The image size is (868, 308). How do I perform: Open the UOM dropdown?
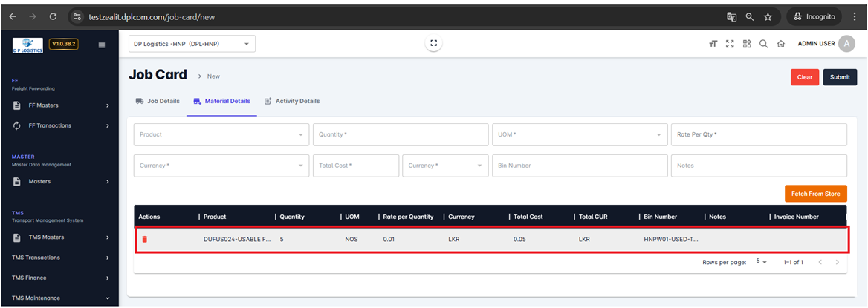coord(578,134)
